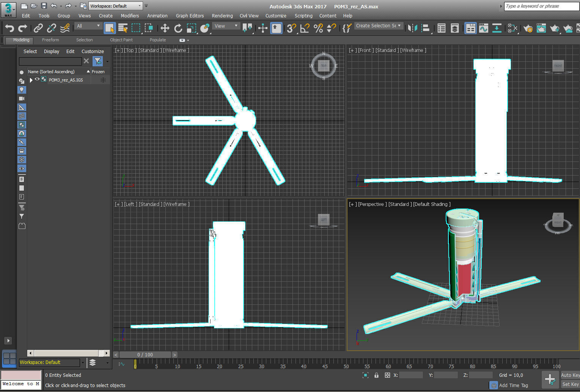The height and width of the screenshot is (392, 580).
Task: Activate Select and Manipulate tool
Action: point(262,28)
